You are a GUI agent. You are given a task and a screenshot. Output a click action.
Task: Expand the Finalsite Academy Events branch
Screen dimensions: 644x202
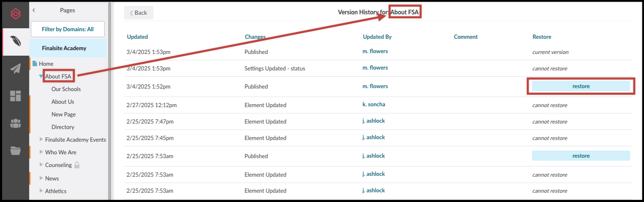(x=41, y=139)
